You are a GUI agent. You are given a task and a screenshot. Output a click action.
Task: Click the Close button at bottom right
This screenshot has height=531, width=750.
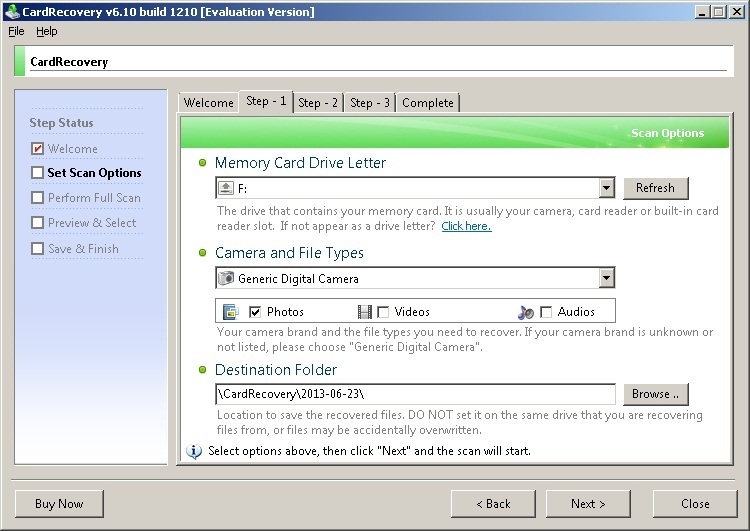pos(695,504)
